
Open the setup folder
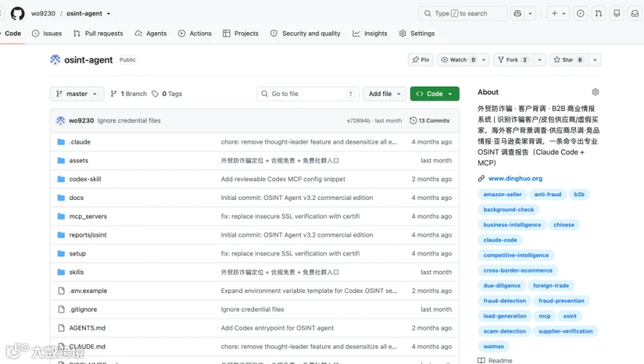tap(77, 254)
